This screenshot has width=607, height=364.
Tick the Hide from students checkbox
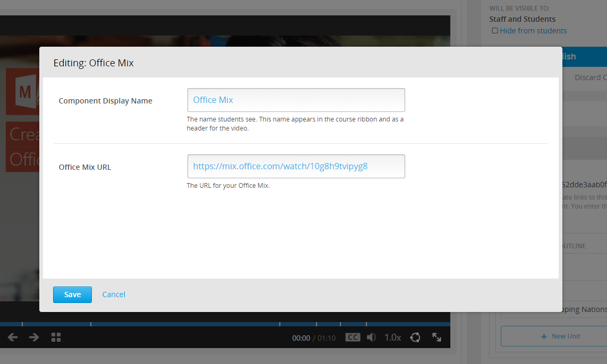coord(495,31)
